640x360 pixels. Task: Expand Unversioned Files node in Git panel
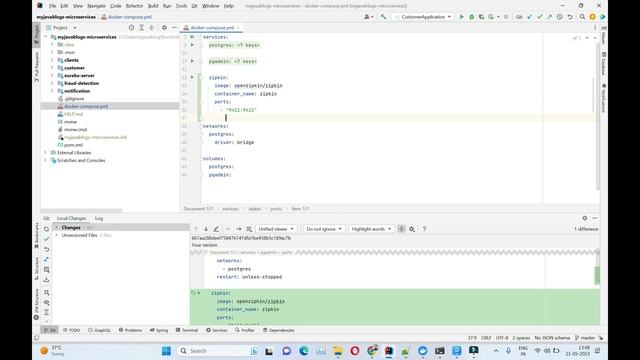pyautogui.click(x=57, y=236)
